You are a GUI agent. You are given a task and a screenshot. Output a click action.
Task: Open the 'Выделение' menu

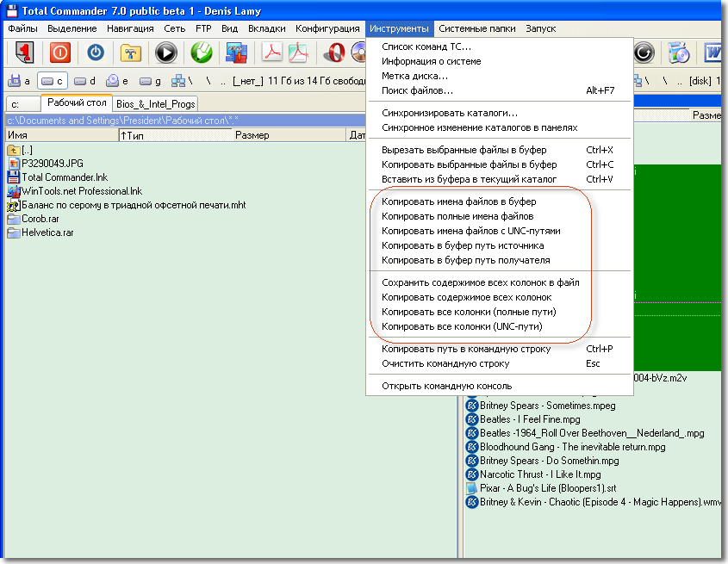72,28
